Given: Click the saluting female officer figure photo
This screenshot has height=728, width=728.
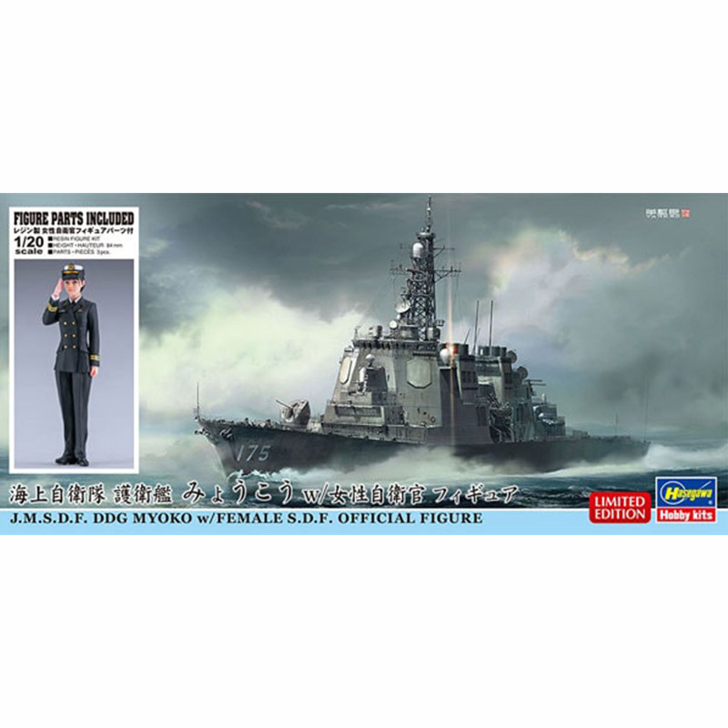Looking at the screenshot, I should 74,365.
